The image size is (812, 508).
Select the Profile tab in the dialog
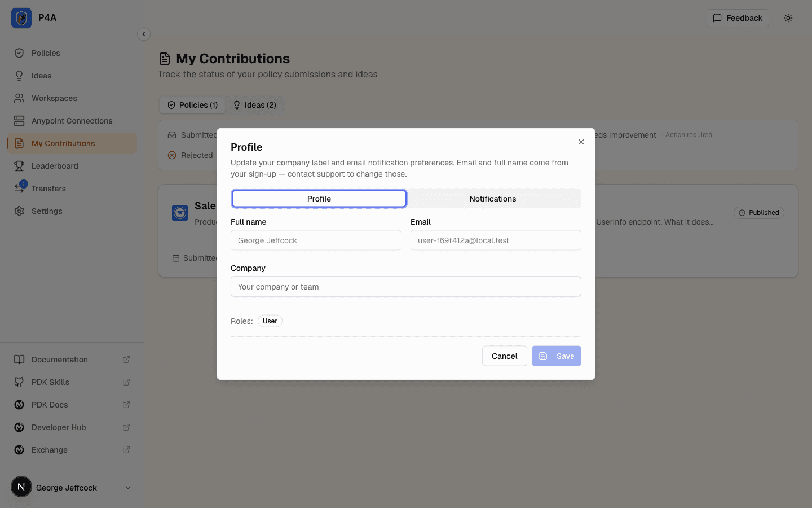[x=319, y=199]
